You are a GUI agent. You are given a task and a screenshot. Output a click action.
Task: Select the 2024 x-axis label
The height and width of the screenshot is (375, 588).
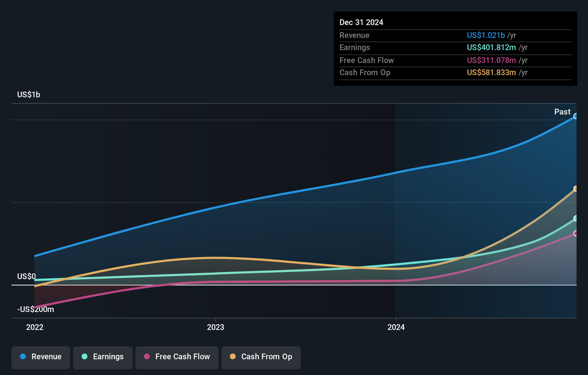pos(396,327)
